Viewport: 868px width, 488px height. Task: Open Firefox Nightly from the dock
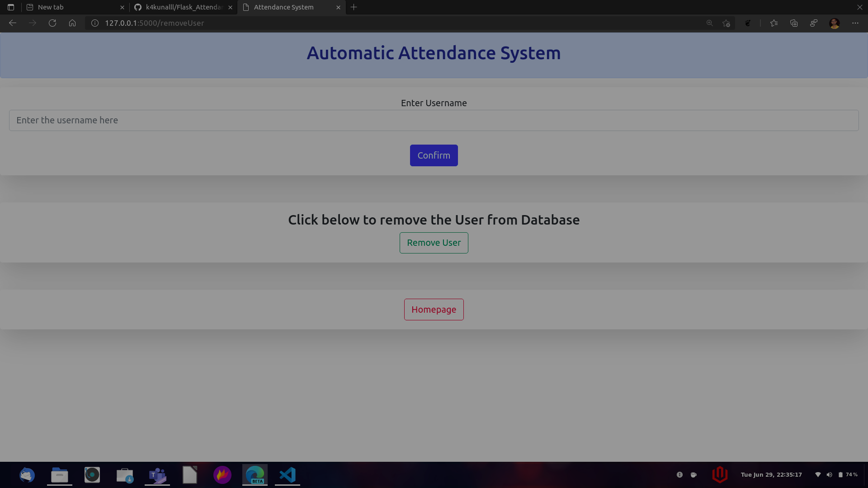tap(222, 475)
